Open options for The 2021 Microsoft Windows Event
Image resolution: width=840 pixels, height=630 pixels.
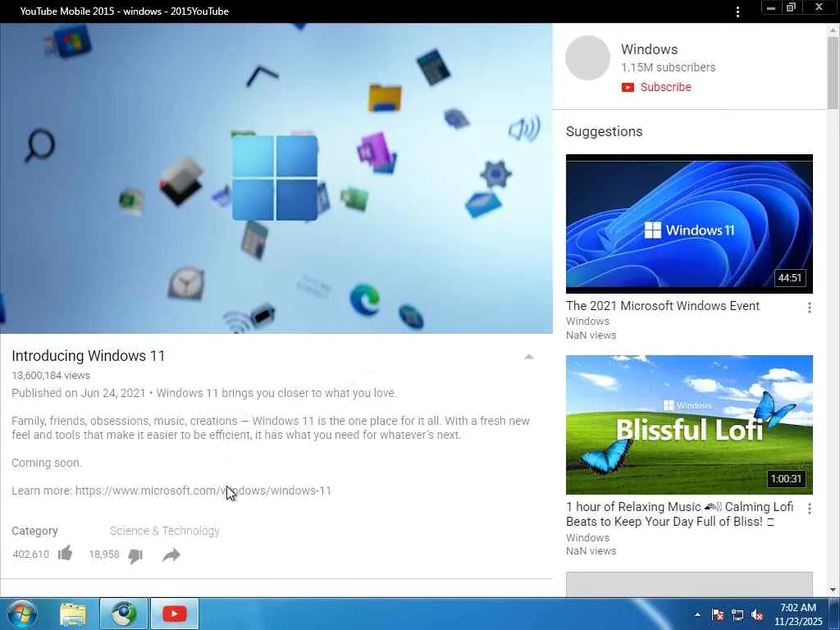tap(810, 308)
